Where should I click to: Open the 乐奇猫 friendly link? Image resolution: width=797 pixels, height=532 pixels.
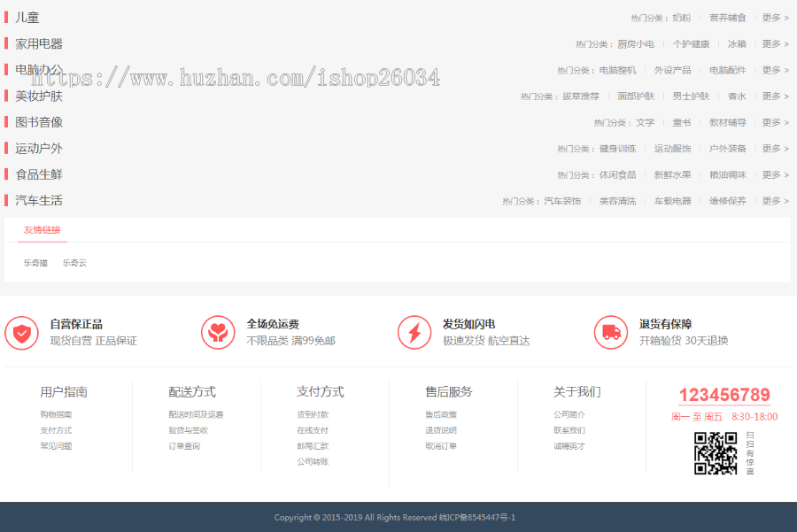pos(35,263)
